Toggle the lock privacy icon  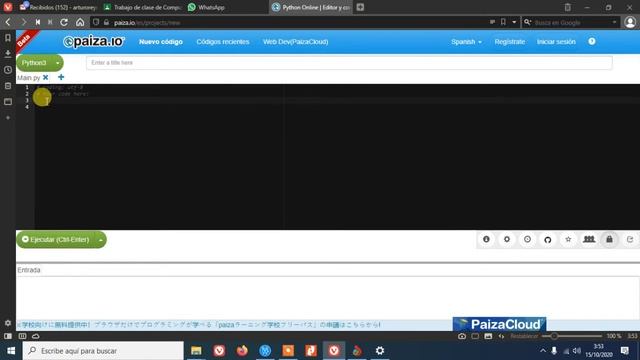pyautogui.click(x=609, y=240)
